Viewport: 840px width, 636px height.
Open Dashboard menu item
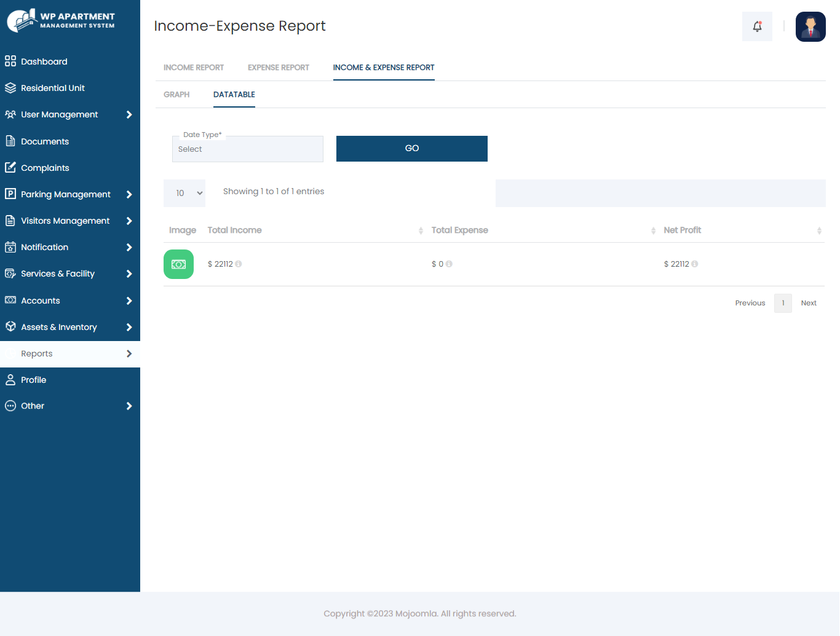tap(70, 61)
